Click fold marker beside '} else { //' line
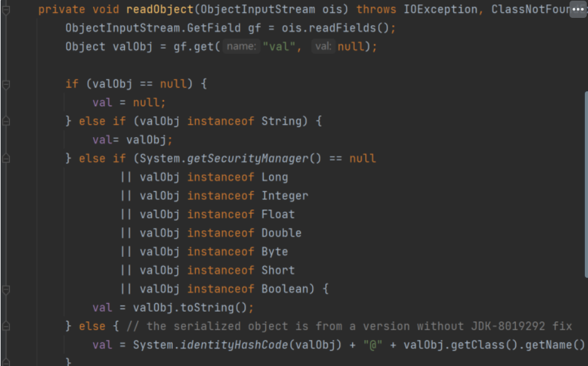The image size is (588, 366). point(6,326)
